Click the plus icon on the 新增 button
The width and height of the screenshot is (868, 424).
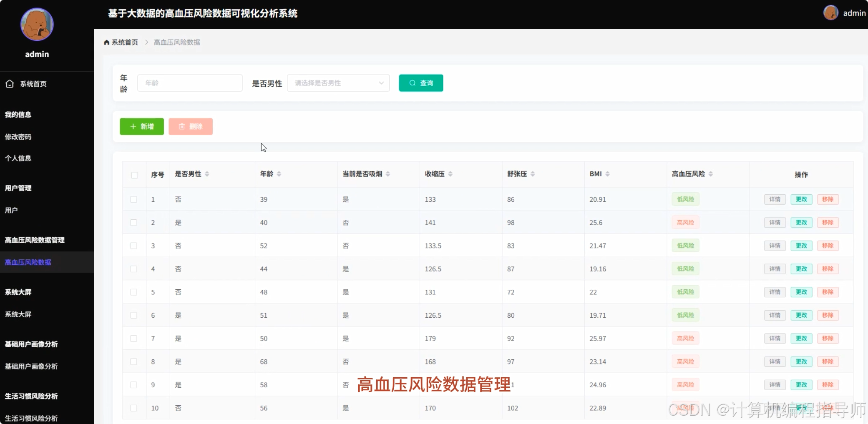coord(133,126)
